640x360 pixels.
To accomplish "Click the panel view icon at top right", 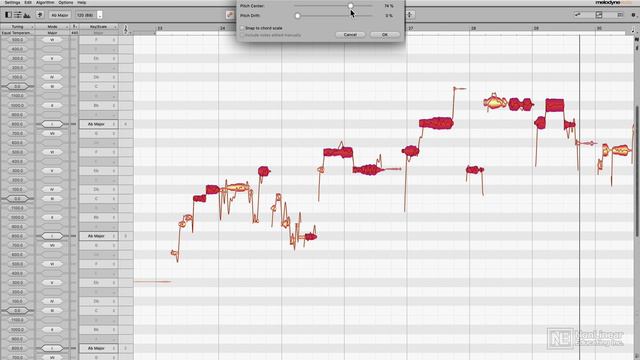I will click(x=620, y=15).
